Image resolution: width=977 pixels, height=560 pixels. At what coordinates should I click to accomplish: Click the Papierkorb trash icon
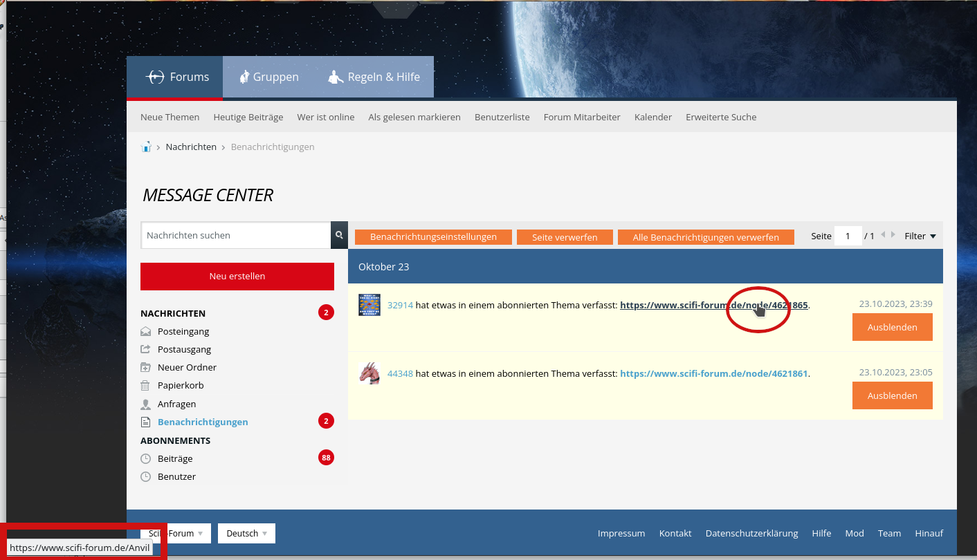point(145,385)
